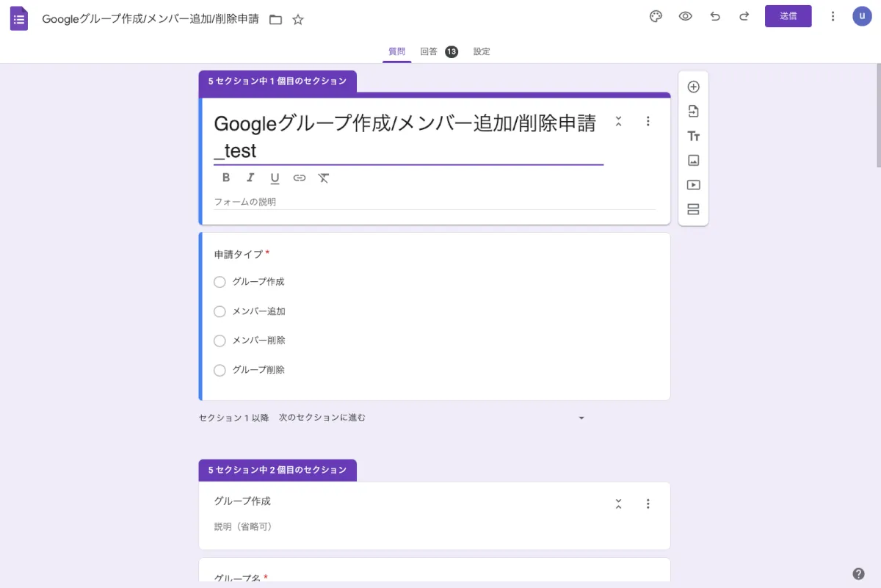This screenshot has width=881, height=588.
Task: Open the theme customization palette
Action: point(656,17)
